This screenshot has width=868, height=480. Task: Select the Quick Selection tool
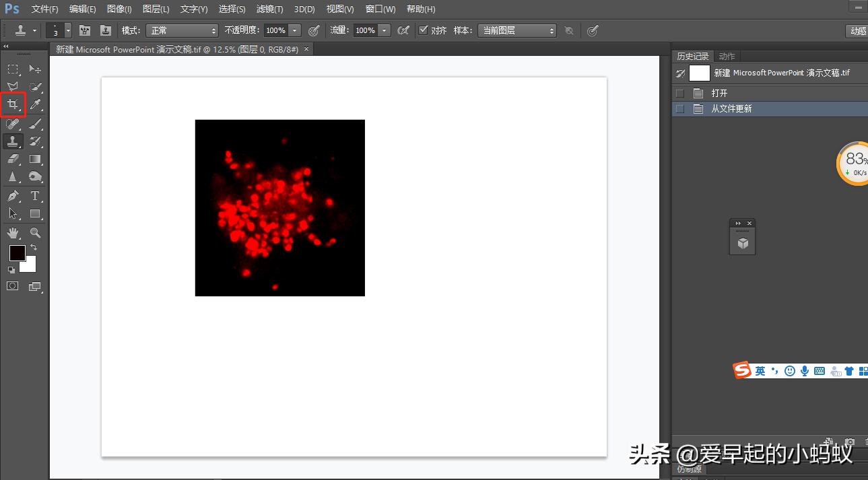point(36,87)
